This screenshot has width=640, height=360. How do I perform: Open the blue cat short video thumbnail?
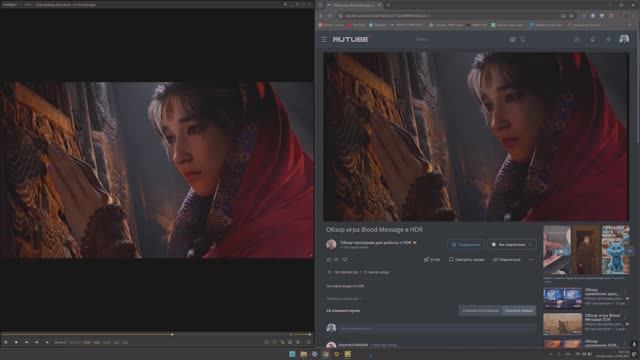pos(616,250)
